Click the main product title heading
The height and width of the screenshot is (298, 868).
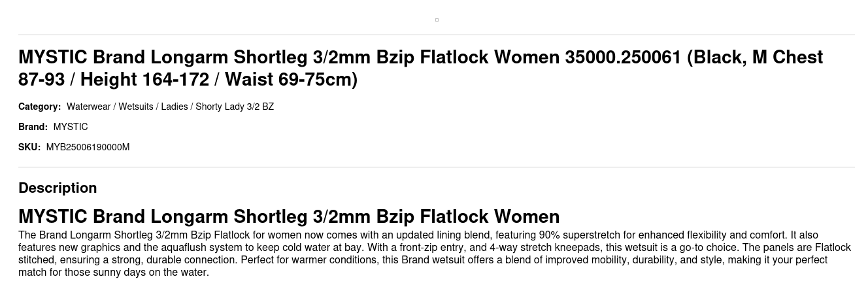click(420, 68)
